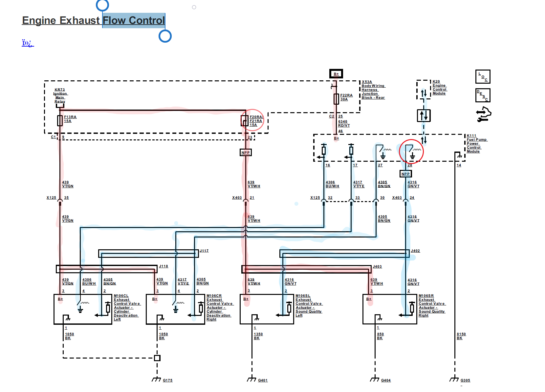
Task: Select the X53A Body Wiring Harness Junction Block label
Action: [373, 90]
